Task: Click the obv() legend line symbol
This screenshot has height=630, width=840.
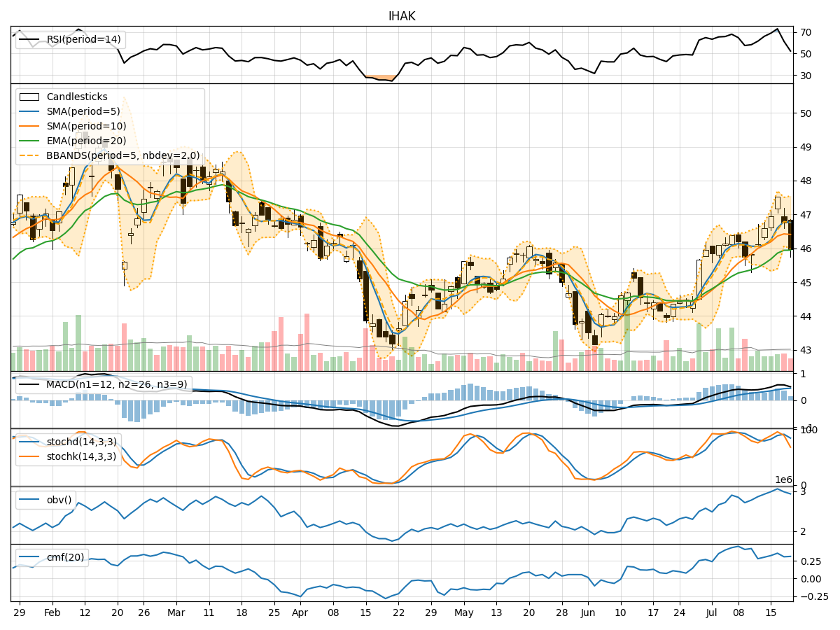Action: [x=29, y=500]
